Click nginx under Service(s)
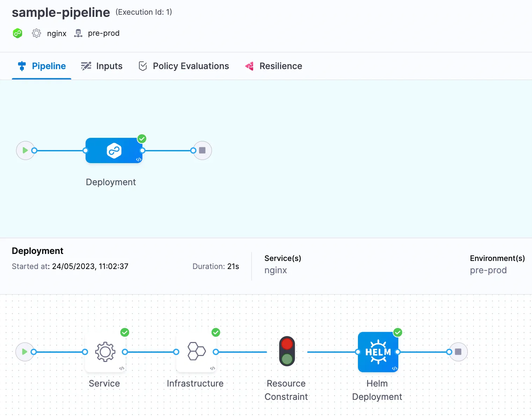Image resolution: width=532 pixels, height=416 pixels. click(275, 270)
